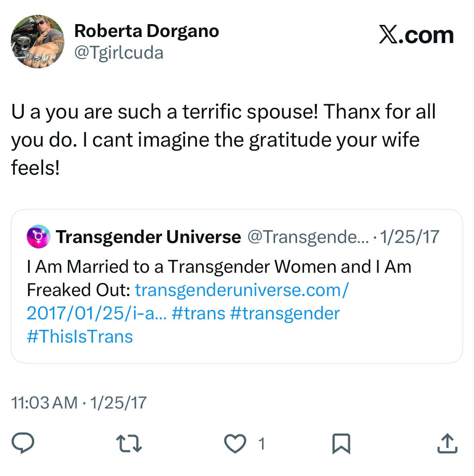The image size is (474, 476).
Task: Open the #transgender hashtag
Action: coord(285,313)
